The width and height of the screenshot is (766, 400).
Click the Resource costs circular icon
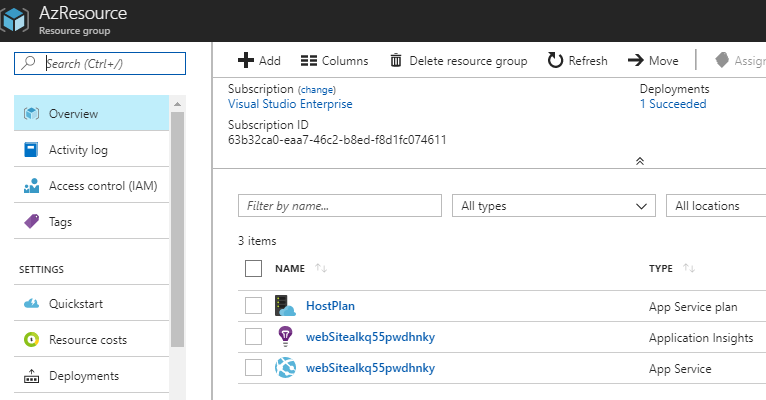pyautogui.click(x=31, y=339)
